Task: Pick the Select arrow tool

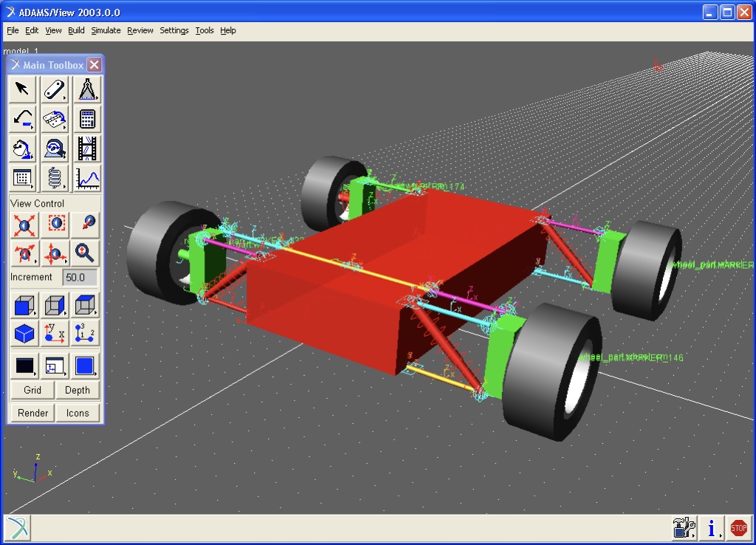Action: (x=22, y=89)
